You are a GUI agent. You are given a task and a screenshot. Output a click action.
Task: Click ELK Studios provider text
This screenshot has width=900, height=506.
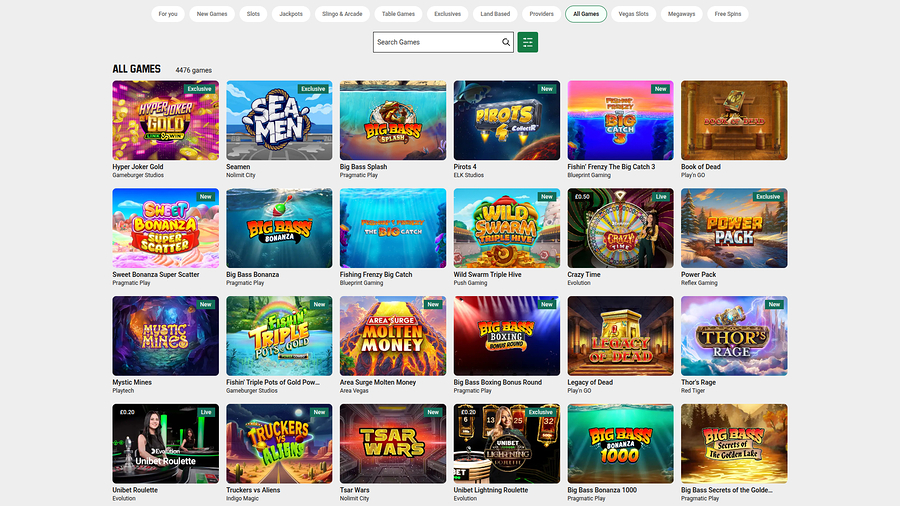pos(468,176)
